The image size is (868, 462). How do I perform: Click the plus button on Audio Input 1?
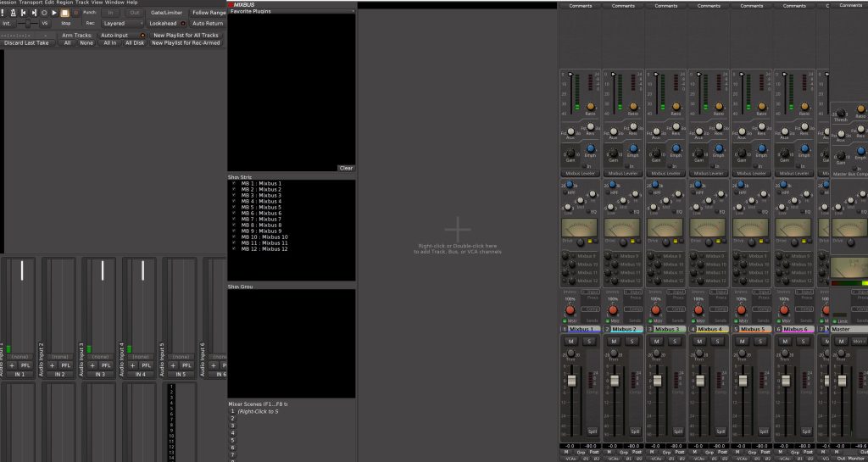point(12,365)
